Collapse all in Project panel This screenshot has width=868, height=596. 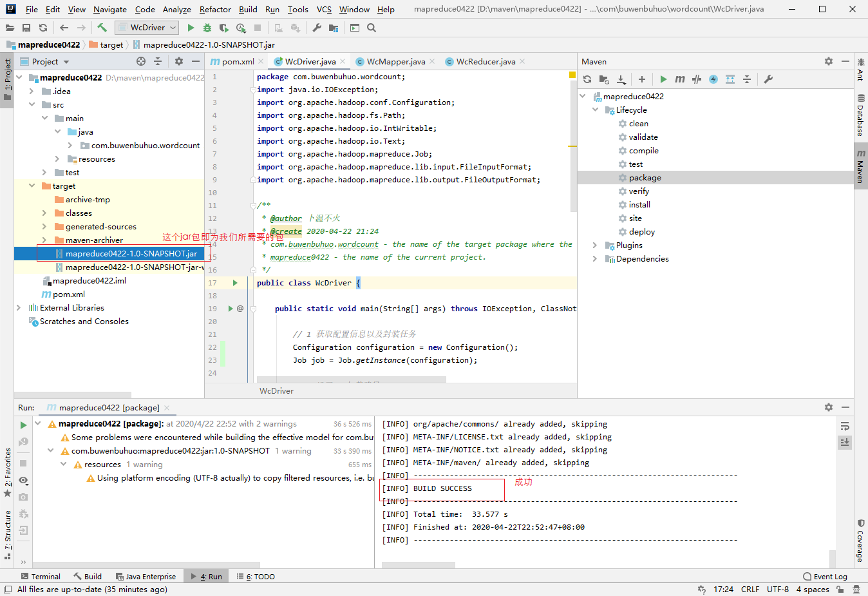pos(158,61)
